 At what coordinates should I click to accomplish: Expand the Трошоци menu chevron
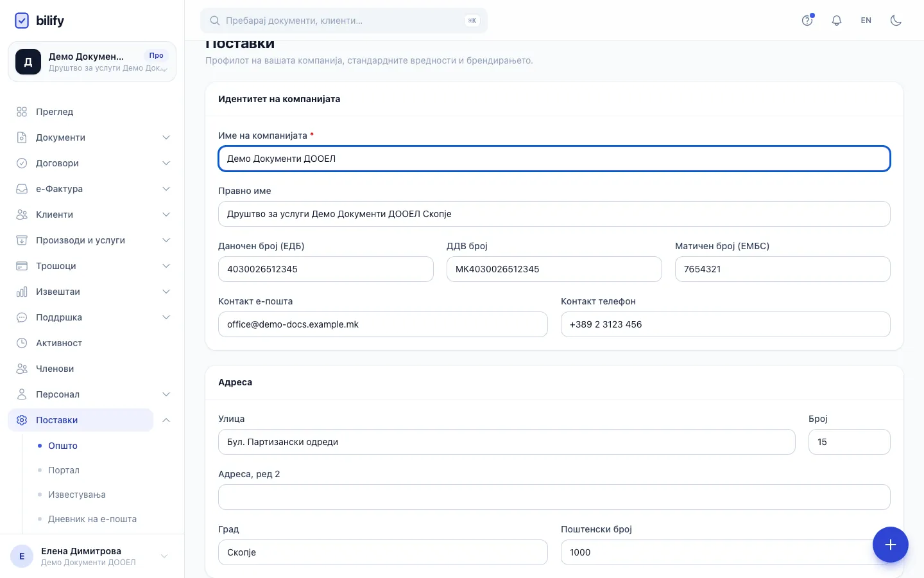click(x=166, y=266)
